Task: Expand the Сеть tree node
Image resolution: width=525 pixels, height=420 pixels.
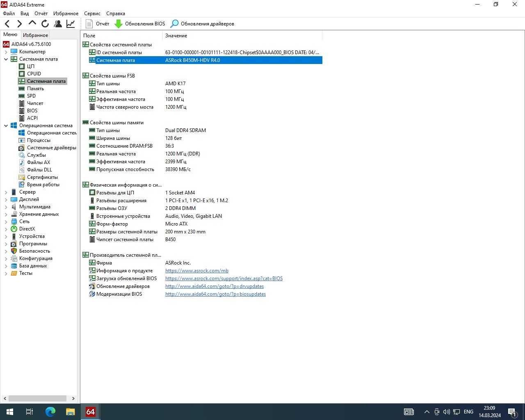Action: (x=6, y=221)
